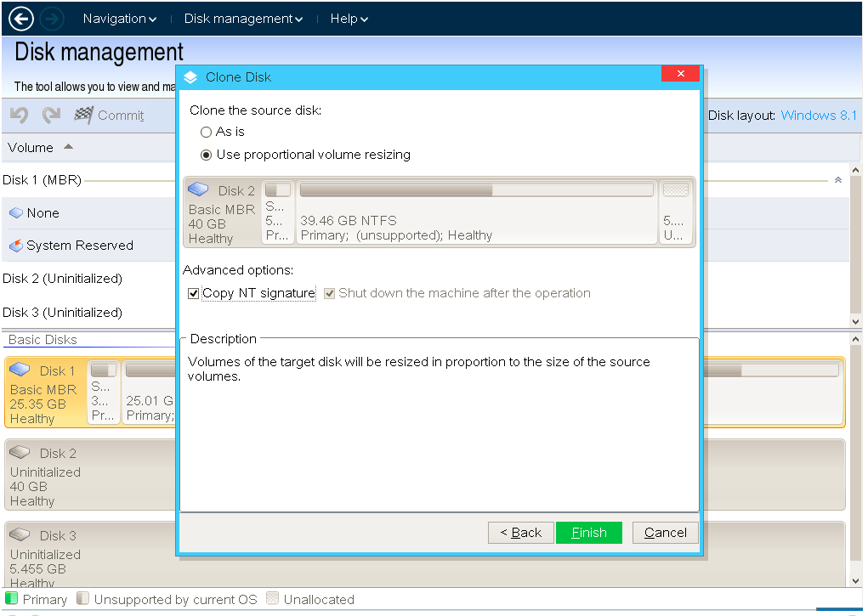Click the green Finish button
The height and width of the screenshot is (616, 868).
pyautogui.click(x=589, y=533)
